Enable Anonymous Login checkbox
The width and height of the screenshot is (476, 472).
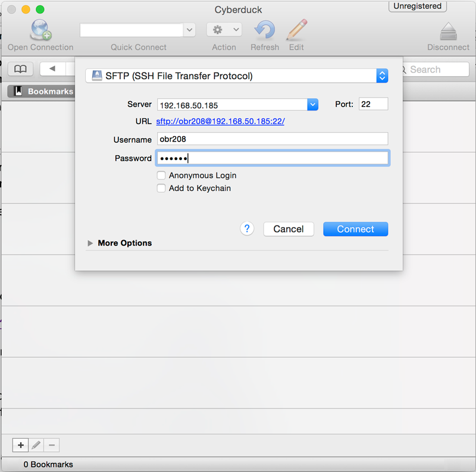click(161, 175)
